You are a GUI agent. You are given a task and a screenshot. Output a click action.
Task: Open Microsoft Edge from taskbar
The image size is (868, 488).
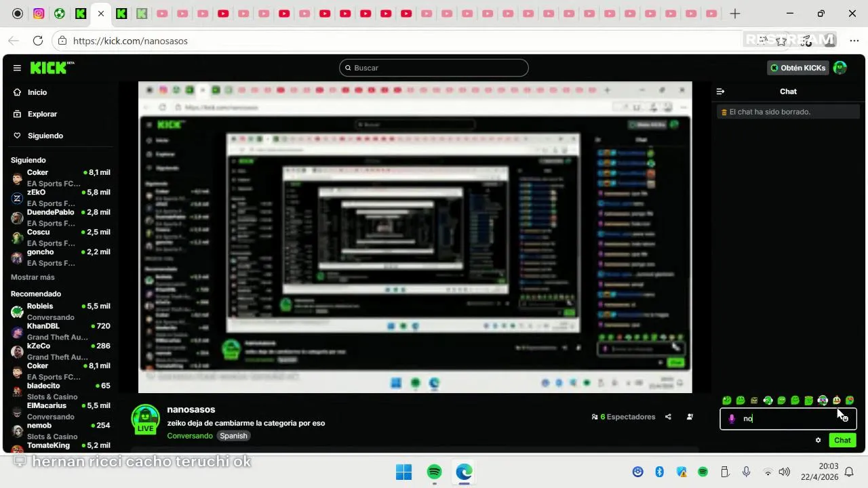pos(464,472)
